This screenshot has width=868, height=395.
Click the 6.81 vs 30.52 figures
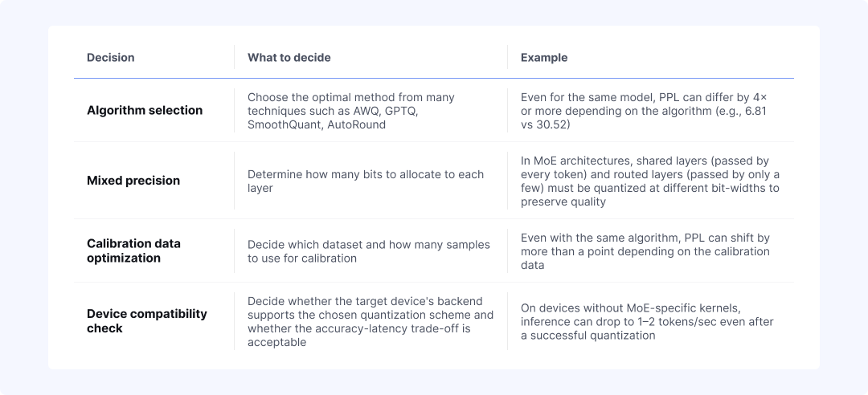pyautogui.click(x=644, y=118)
